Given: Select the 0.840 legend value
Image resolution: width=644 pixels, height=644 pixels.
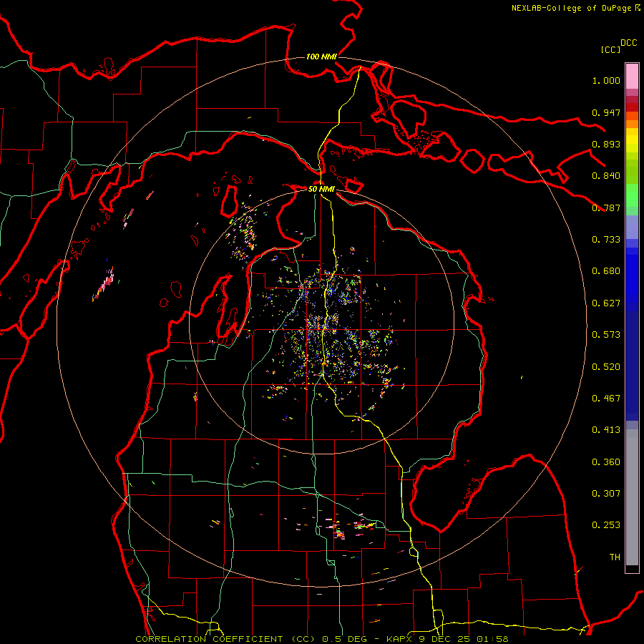Looking at the screenshot, I should (x=606, y=176).
